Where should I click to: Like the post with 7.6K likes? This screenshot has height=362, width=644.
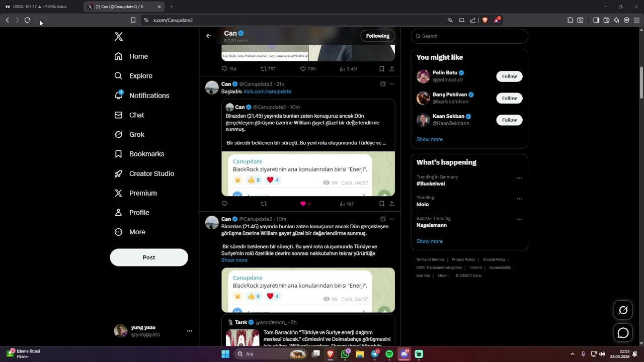tap(308, 69)
